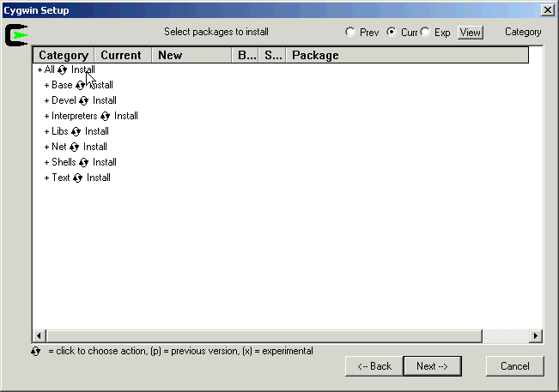Click the cycle icon next to All

click(x=63, y=69)
